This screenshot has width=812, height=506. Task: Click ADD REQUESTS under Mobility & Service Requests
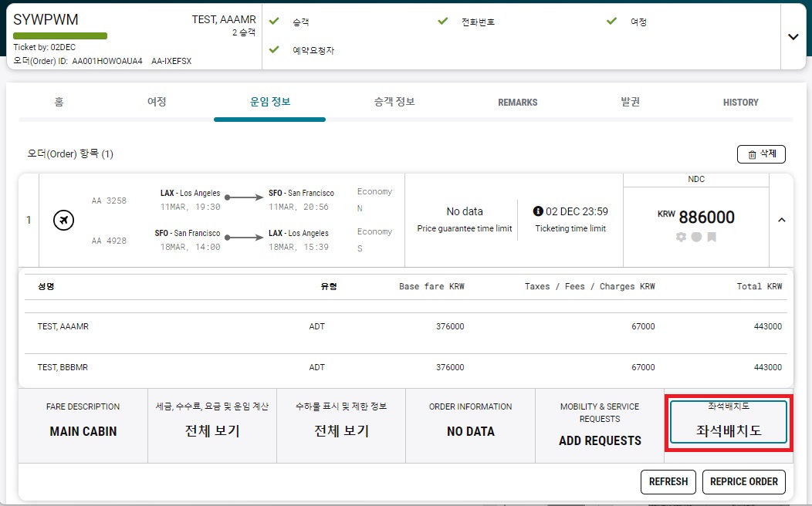[x=600, y=440]
